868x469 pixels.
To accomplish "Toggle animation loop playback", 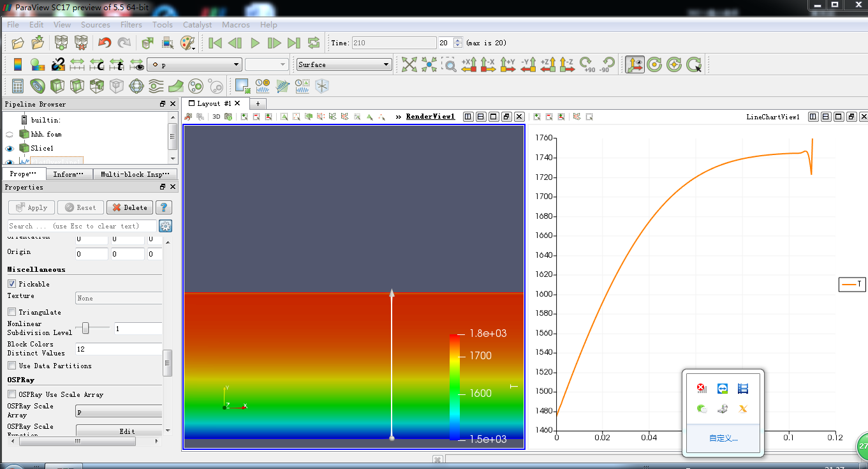I will tap(313, 43).
